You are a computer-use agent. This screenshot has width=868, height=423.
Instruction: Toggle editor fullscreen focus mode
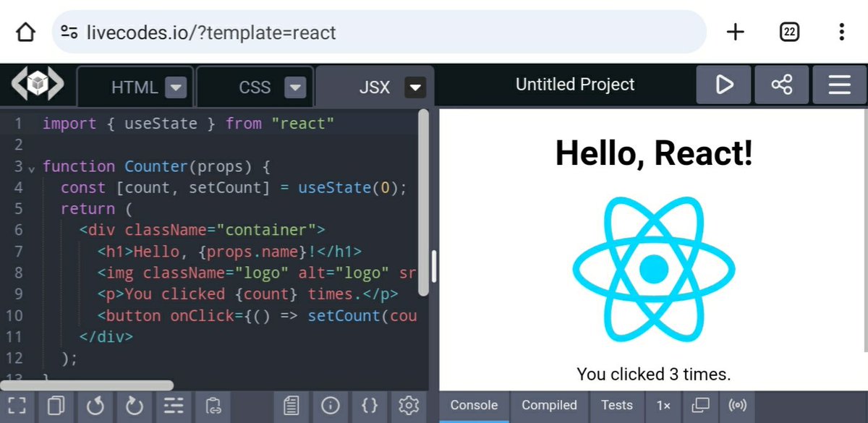pyautogui.click(x=17, y=406)
